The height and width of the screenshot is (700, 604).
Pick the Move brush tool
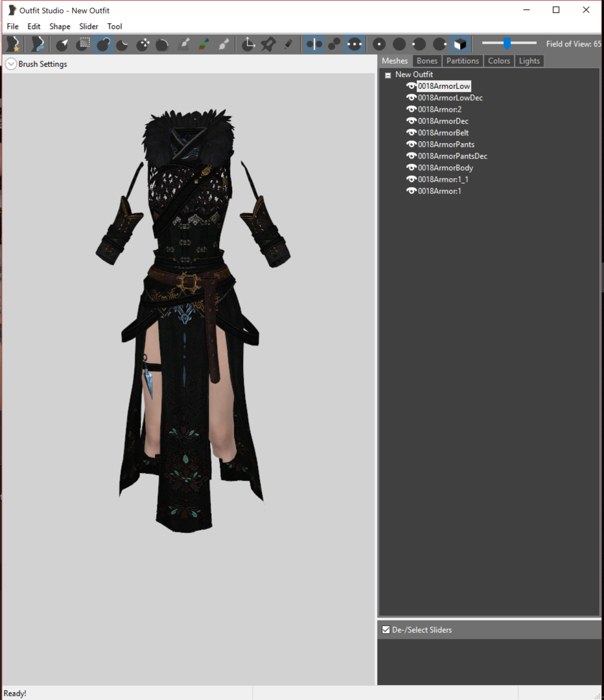click(143, 44)
